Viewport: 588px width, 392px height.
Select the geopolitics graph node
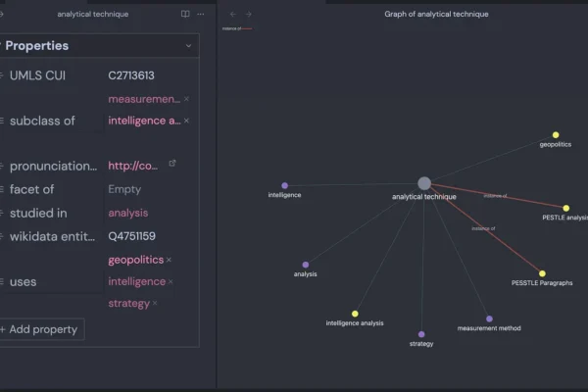pos(556,135)
